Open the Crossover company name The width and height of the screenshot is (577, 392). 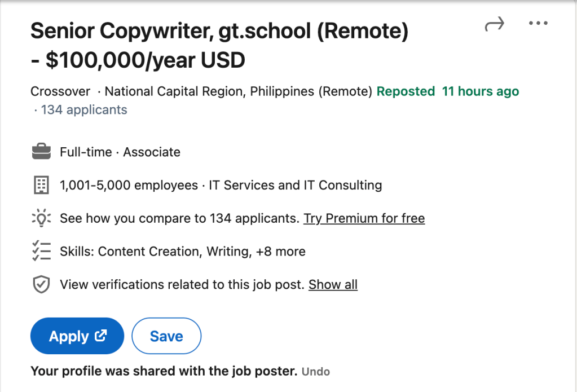[x=60, y=91]
